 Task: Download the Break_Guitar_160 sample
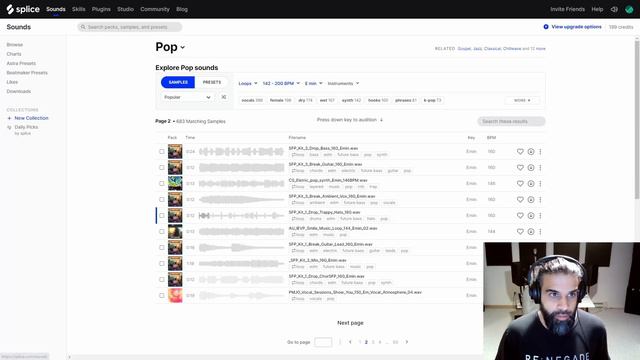coord(531,167)
